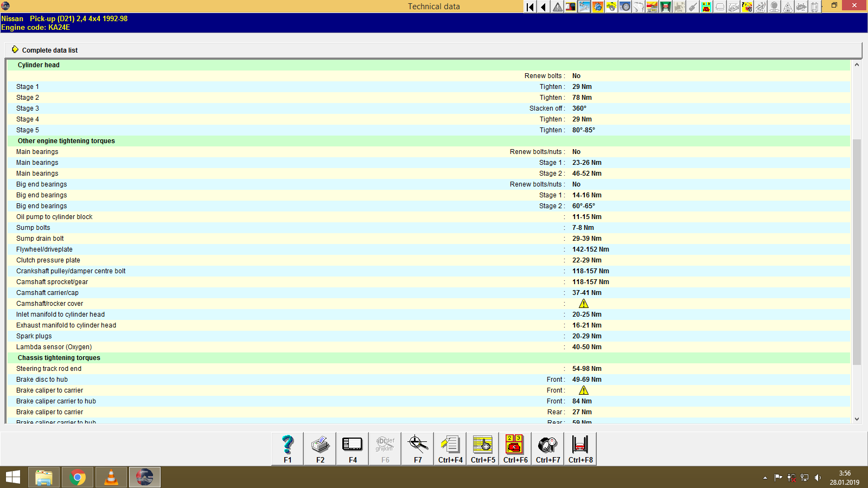Click the speaker icon in the system tray
Viewport: 868px width, 488px height.
pyautogui.click(x=819, y=477)
